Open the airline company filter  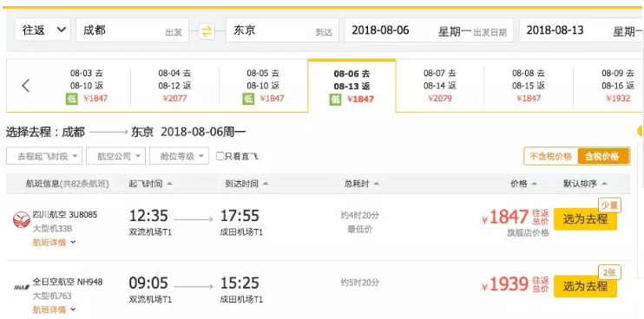115,156
